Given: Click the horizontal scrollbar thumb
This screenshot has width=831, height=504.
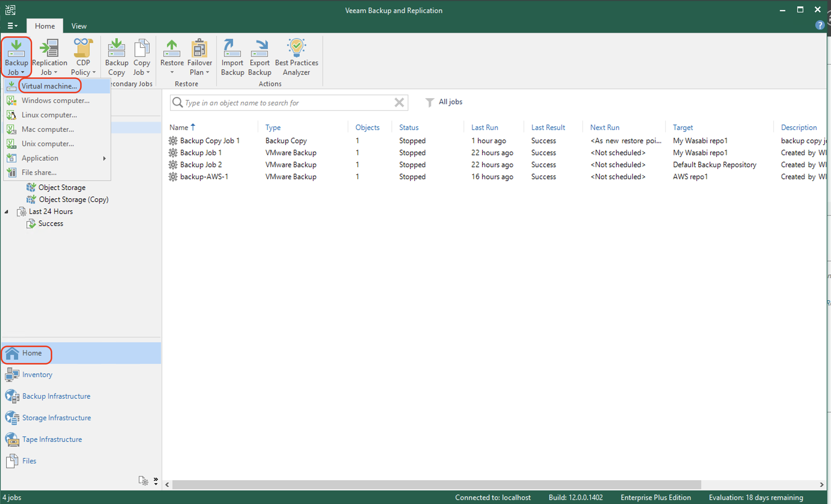Looking at the screenshot, I should coord(437,484).
